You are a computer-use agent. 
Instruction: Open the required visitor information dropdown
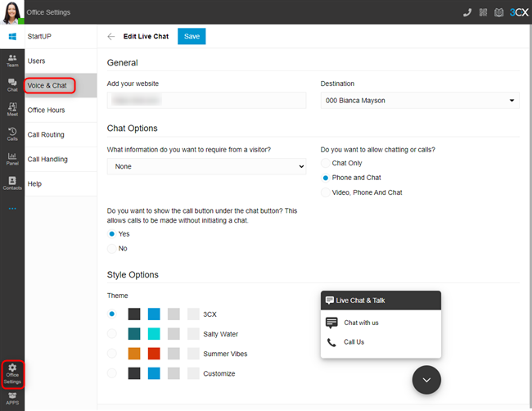click(206, 166)
